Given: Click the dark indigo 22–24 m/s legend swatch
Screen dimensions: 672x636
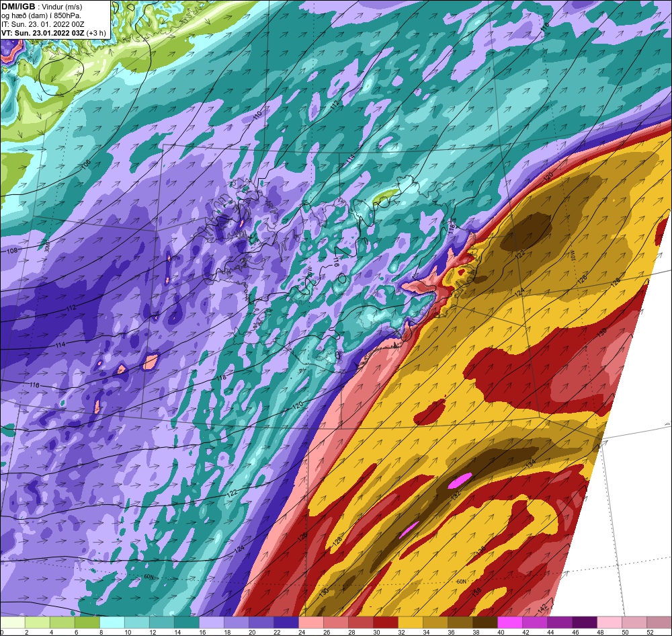Looking at the screenshot, I should tap(287, 623).
